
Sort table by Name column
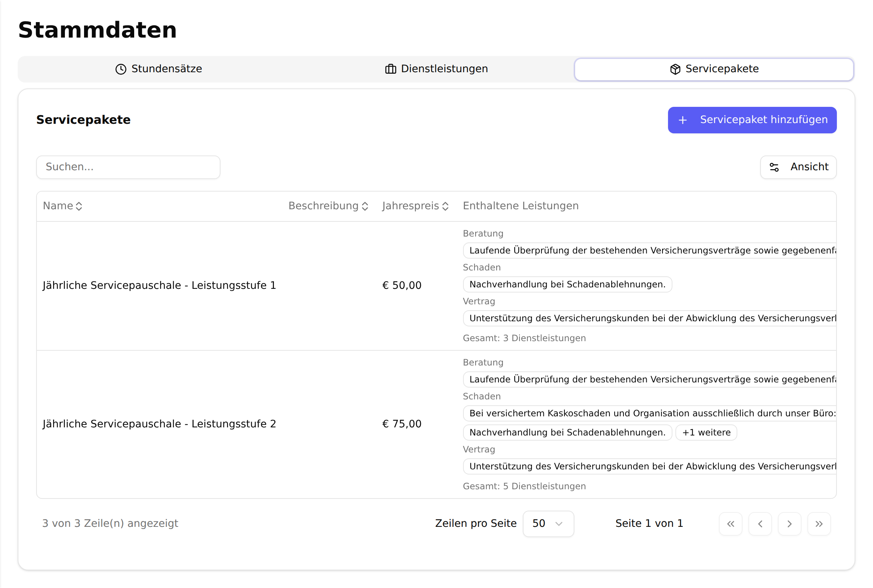pyautogui.click(x=63, y=206)
